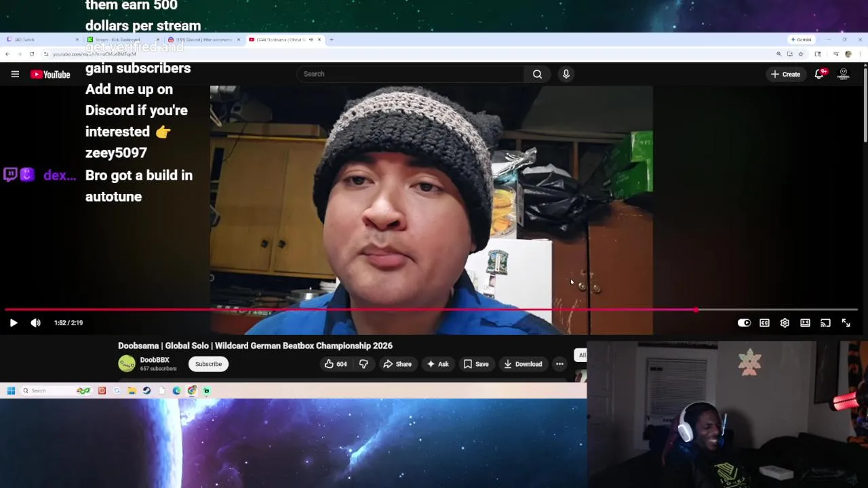Open the DoobBBX channel name link

155,360
